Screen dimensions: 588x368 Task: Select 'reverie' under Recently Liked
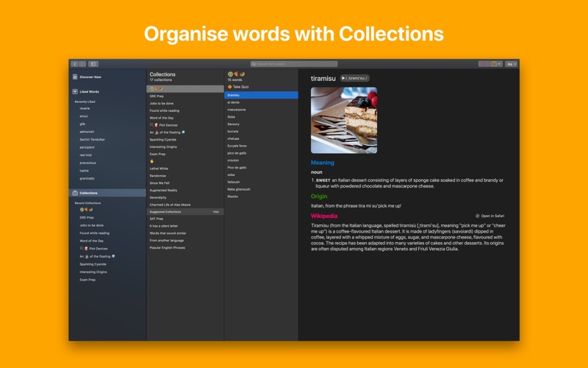tap(85, 108)
